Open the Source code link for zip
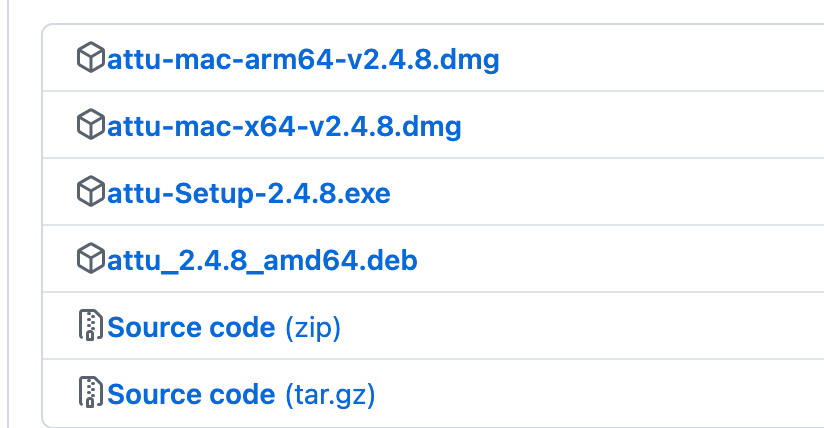The height and width of the screenshot is (428, 824). click(191, 327)
